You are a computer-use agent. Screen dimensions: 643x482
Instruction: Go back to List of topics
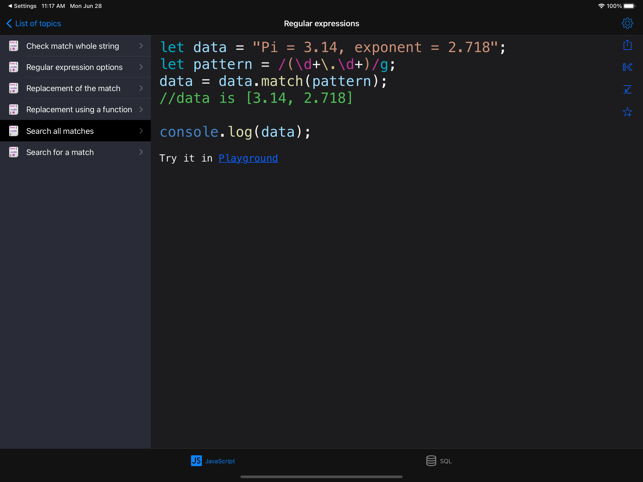[x=34, y=23]
